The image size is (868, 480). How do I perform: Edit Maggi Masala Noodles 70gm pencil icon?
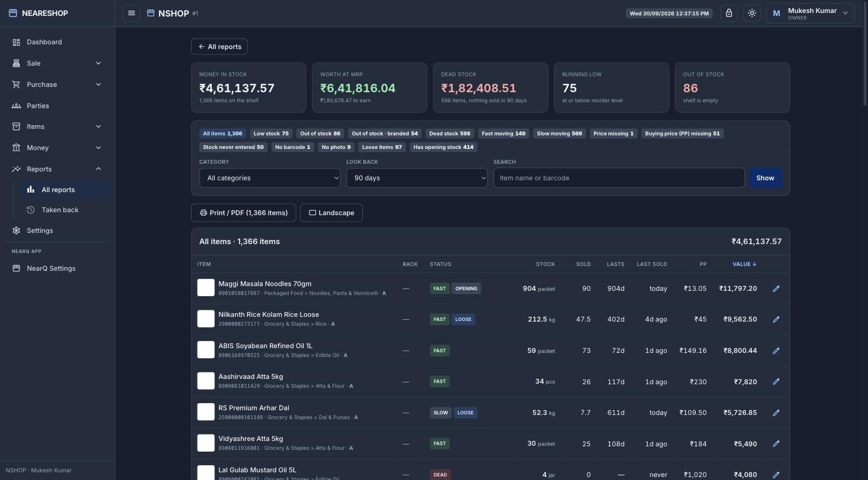point(776,288)
